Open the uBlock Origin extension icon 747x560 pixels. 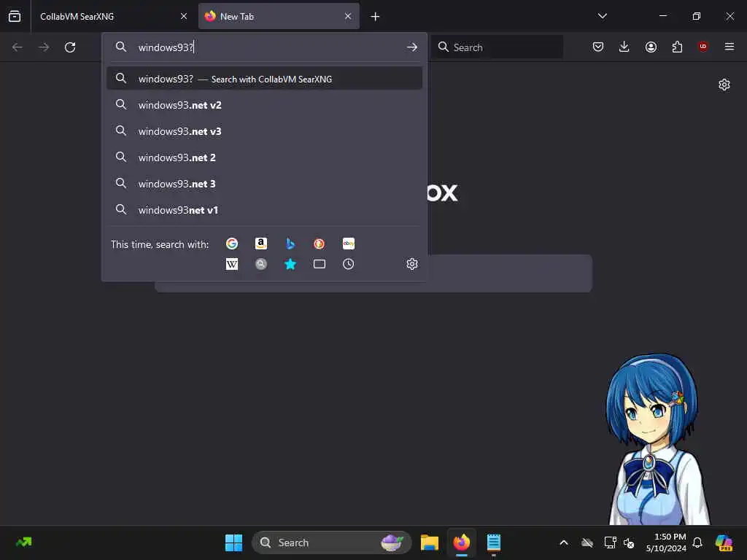[703, 47]
